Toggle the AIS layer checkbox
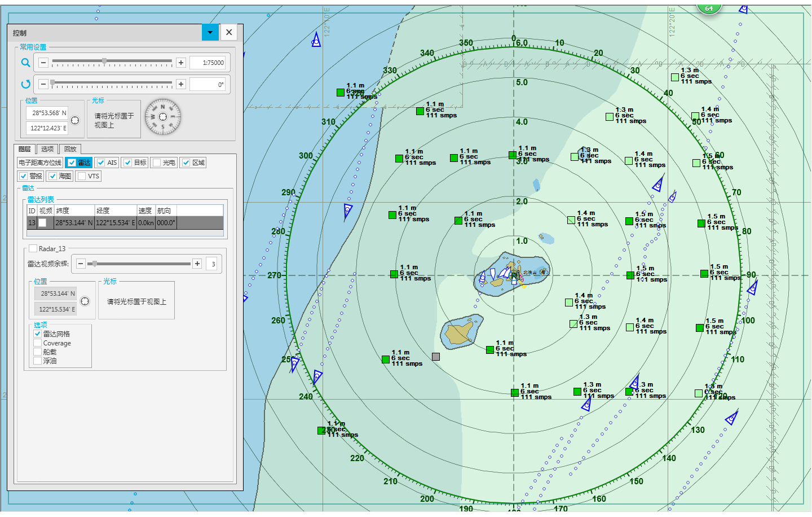This screenshot has width=812, height=517. click(x=101, y=163)
